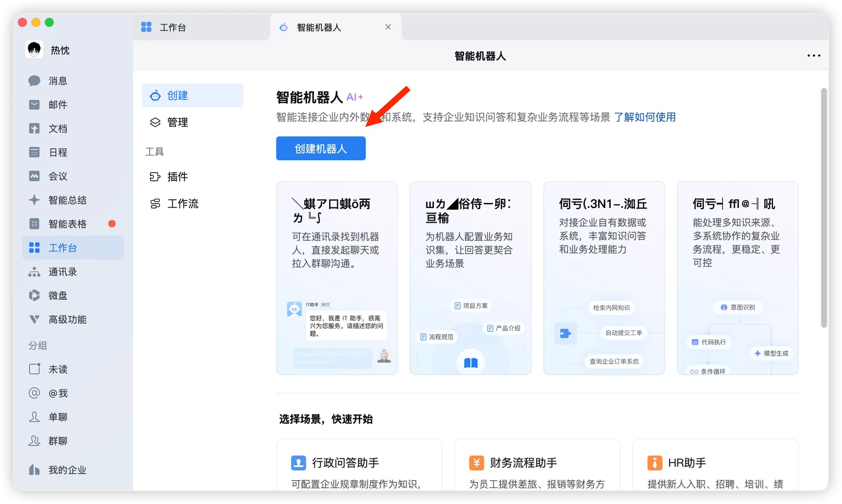Image resolution: width=842 pixels, height=504 pixels.
Task: Open the 消息 messages icon
Action: (56, 80)
